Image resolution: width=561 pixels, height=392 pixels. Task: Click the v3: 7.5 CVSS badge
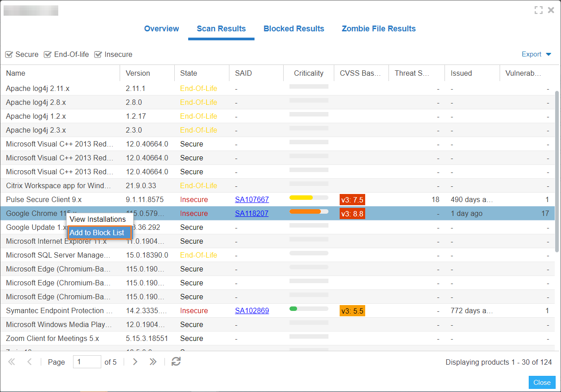click(352, 200)
